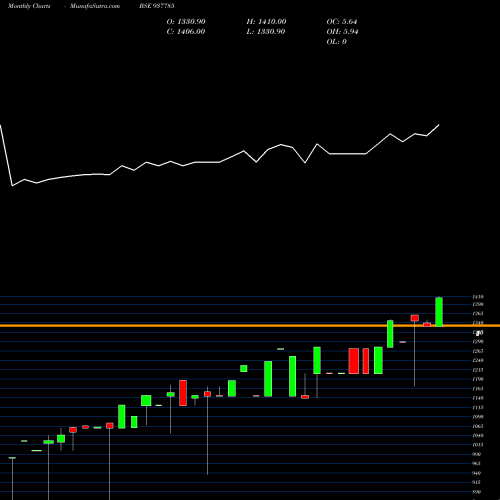The width and height of the screenshot is (500, 500).
Task: Click the 1199 price axis label
Action: (x=478, y=379)
